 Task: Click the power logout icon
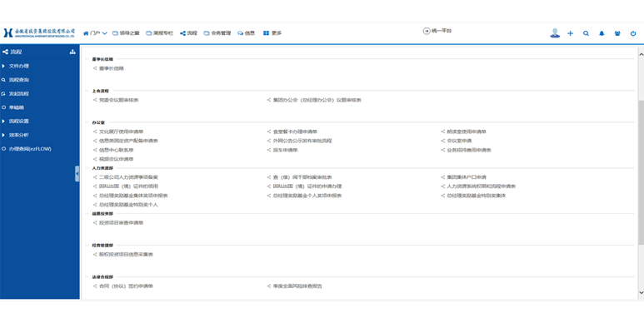pyautogui.click(x=633, y=33)
